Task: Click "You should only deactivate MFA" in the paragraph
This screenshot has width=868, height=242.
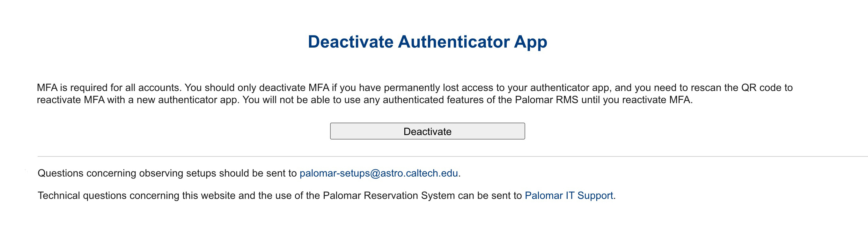Action: [257, 88]
